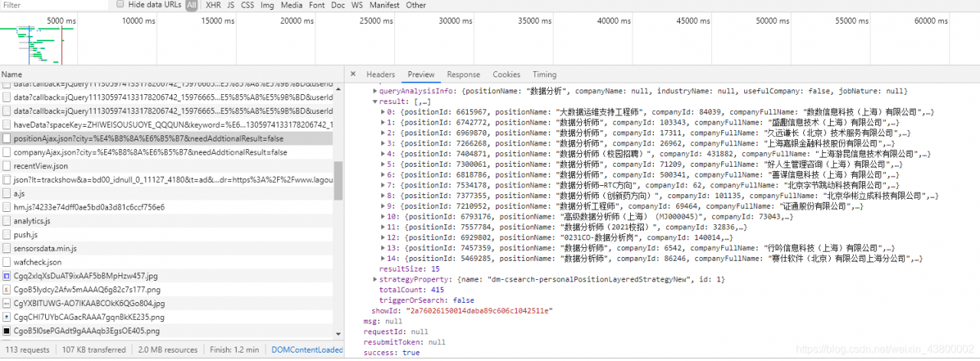The image size is (980, 361).
Task: Click the totalCount: 415 line
Action: pos(411,290)
